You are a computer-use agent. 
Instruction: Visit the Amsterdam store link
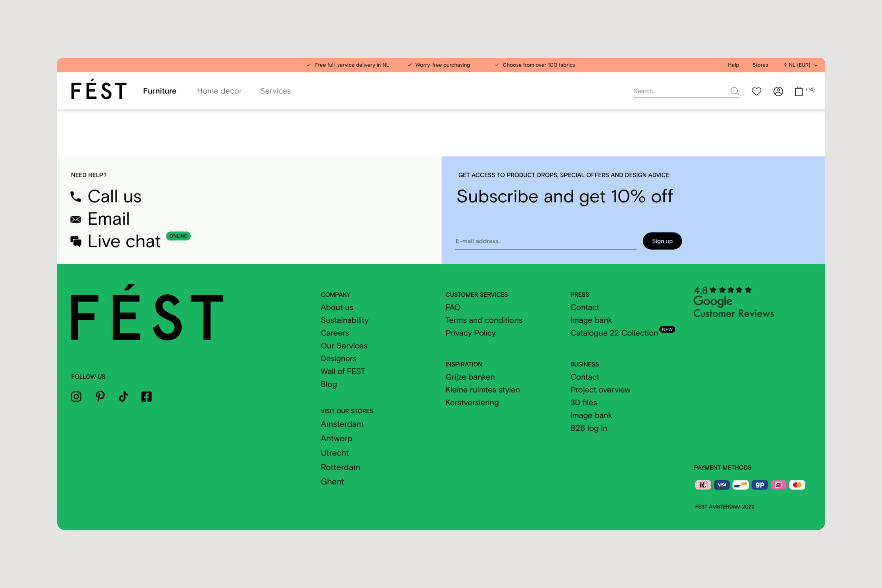point(342,424)
